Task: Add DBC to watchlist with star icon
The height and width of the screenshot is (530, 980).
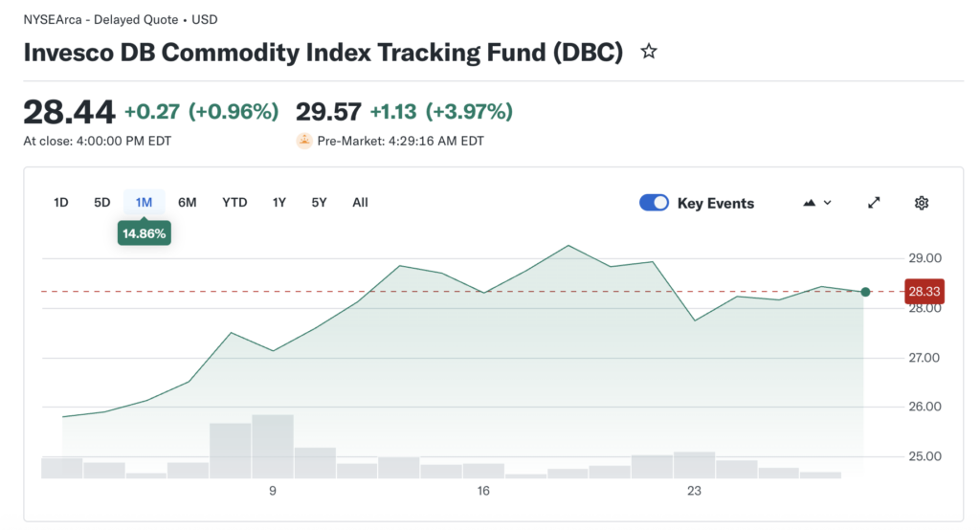Action: point(649,52)
